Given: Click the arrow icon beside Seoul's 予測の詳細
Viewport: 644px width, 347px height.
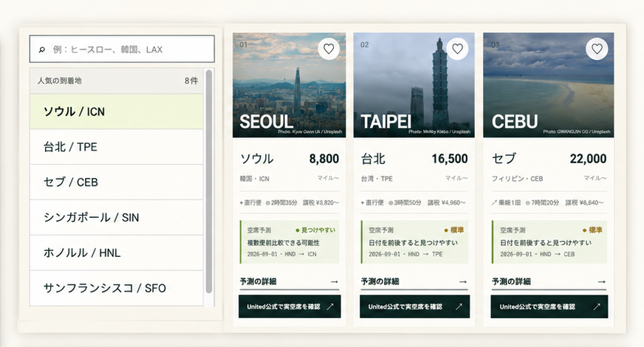Looking at the screenshot, I should [335, 282].
